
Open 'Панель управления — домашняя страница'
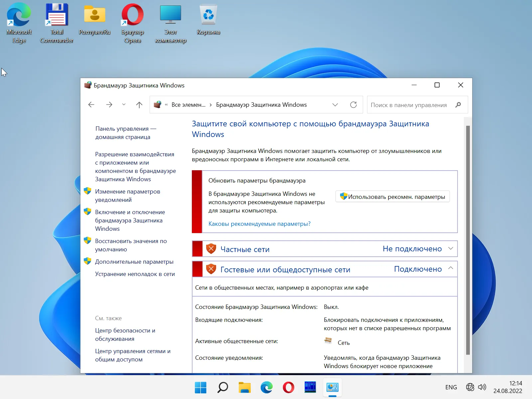click(x=126, y=133)
